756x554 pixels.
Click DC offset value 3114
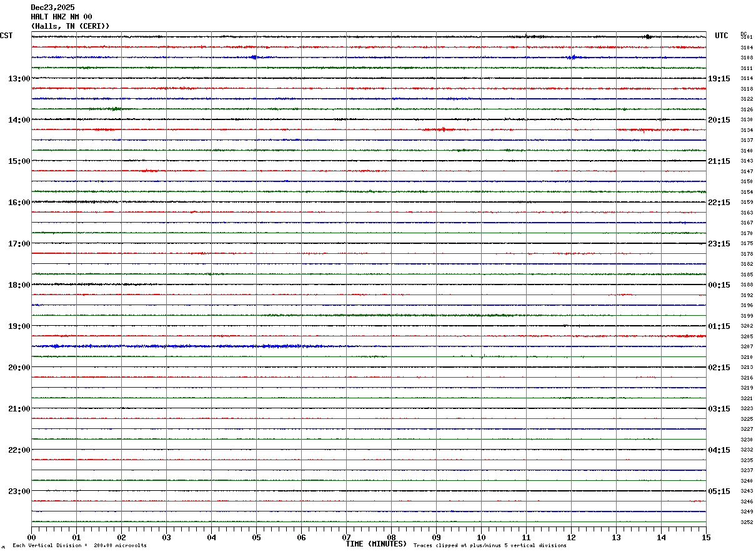[x=747, y=78]
